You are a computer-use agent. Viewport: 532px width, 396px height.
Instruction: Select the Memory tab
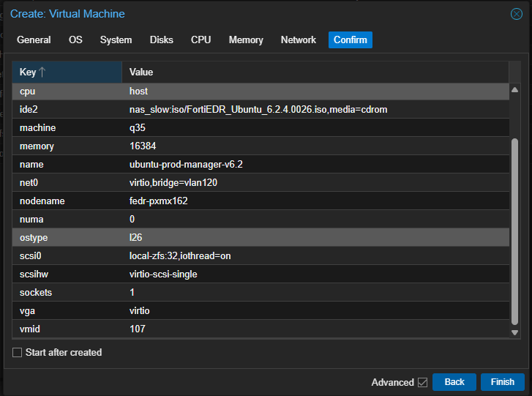click(246, 40)
